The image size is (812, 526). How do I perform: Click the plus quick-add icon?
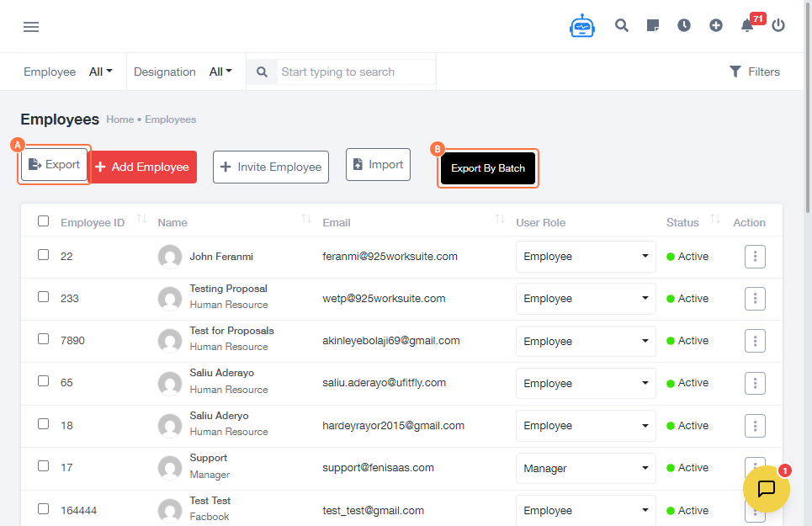716,25
